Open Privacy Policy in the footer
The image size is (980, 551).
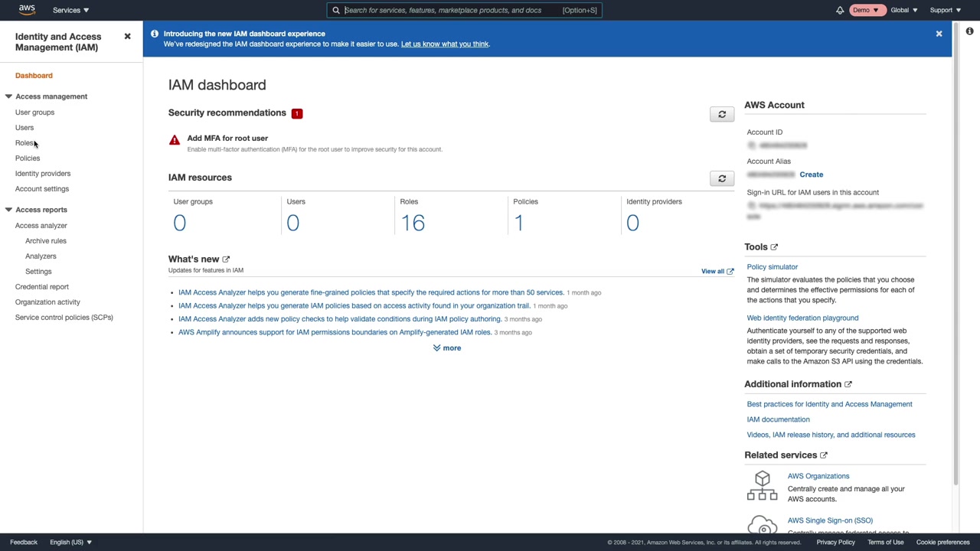tap(836, 542)
